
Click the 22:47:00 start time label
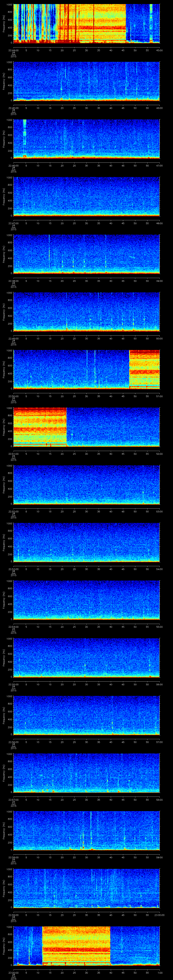[14, 223]
